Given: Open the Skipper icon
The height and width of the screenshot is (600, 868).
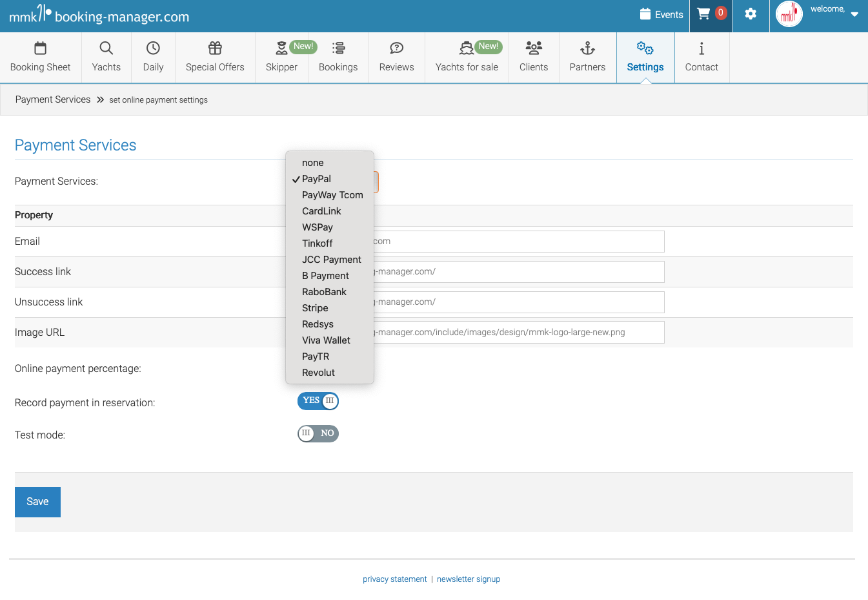Looking at the screenshot, I should point(281,48).
